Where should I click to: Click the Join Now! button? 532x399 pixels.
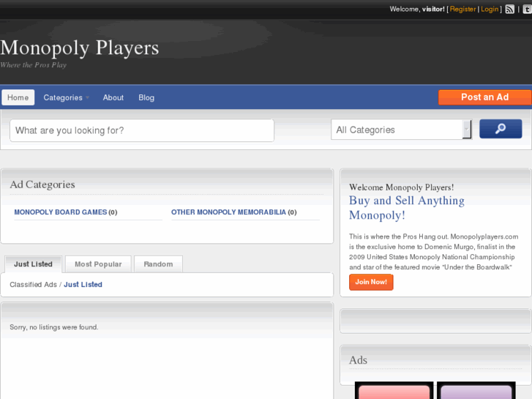coord(371,282)
